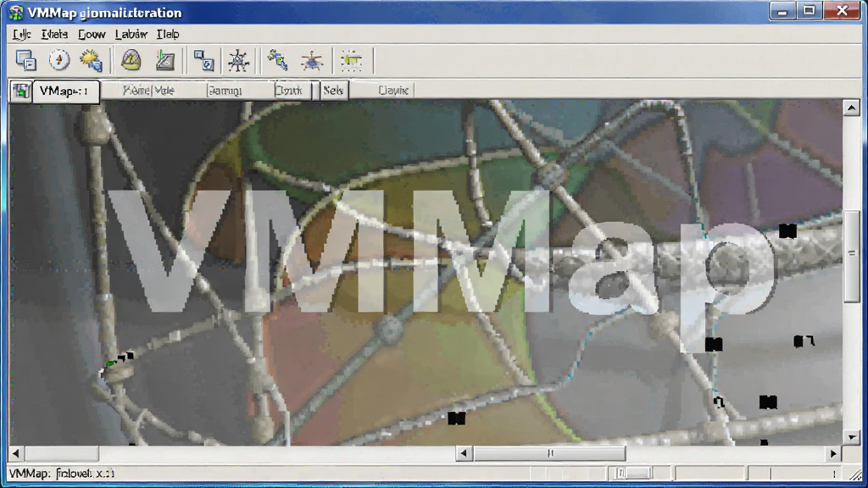The image size is (868, 488).
Task: Switch to the 'Home/Vale' tab
Action: pos(148,90)
